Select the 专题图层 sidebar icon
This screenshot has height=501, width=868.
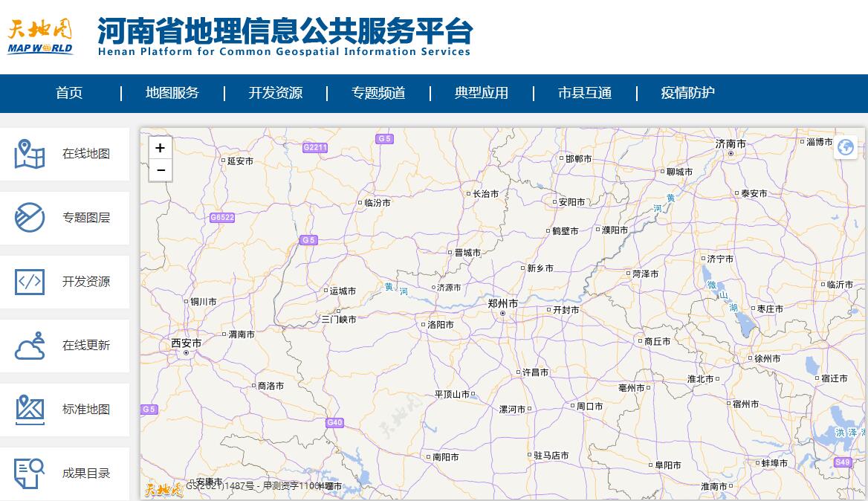pos(65,218)
